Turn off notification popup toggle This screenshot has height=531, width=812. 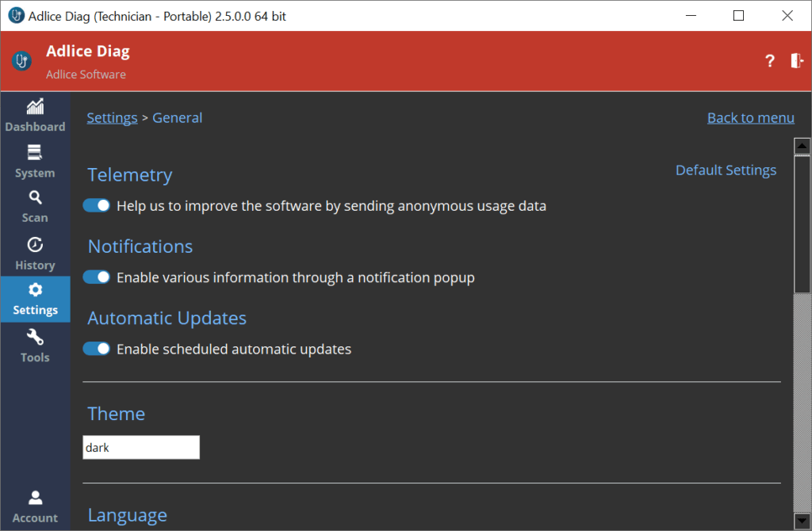97,277
